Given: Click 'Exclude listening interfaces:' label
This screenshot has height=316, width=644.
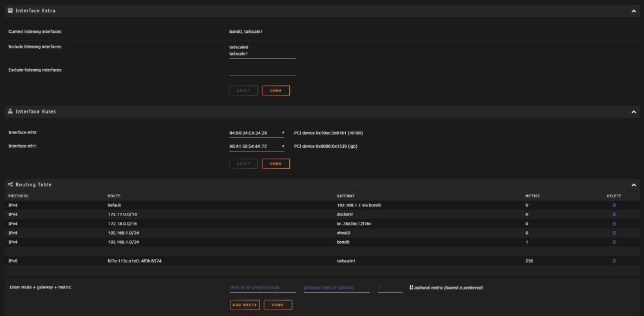Looking at the screenshot, I should (35, 70).
